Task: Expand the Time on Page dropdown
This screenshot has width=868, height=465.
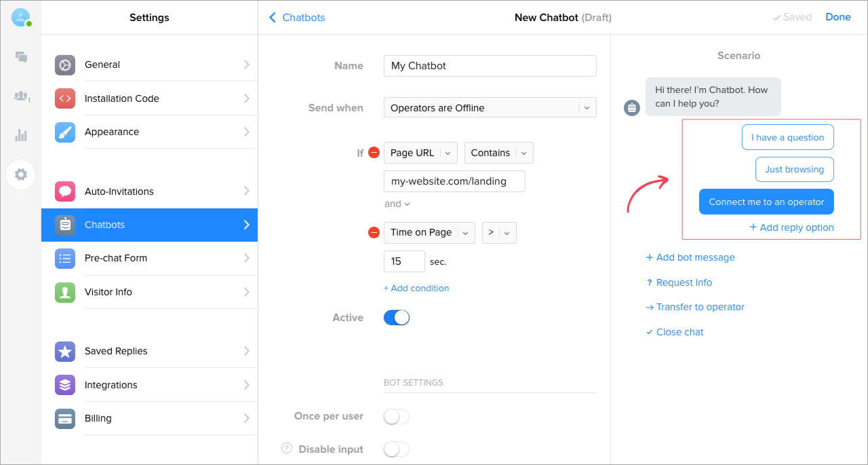Action: click(x=429, y=233)
